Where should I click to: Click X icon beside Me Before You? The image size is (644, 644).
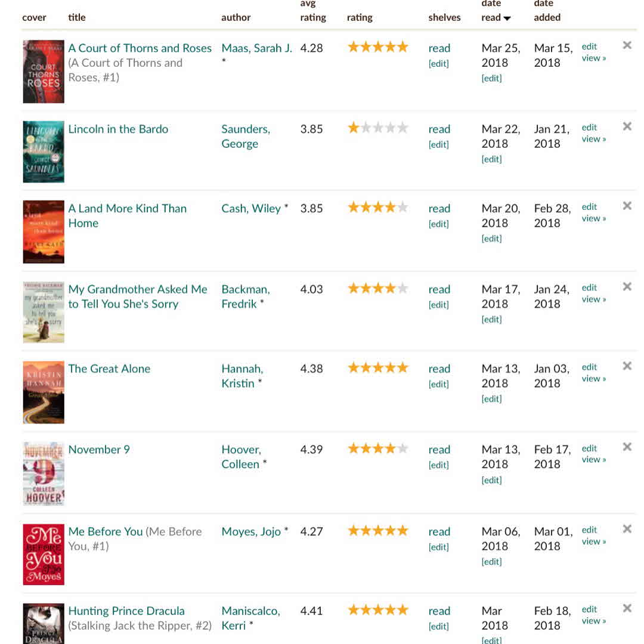pyautogui.click(x=627, y=529)
